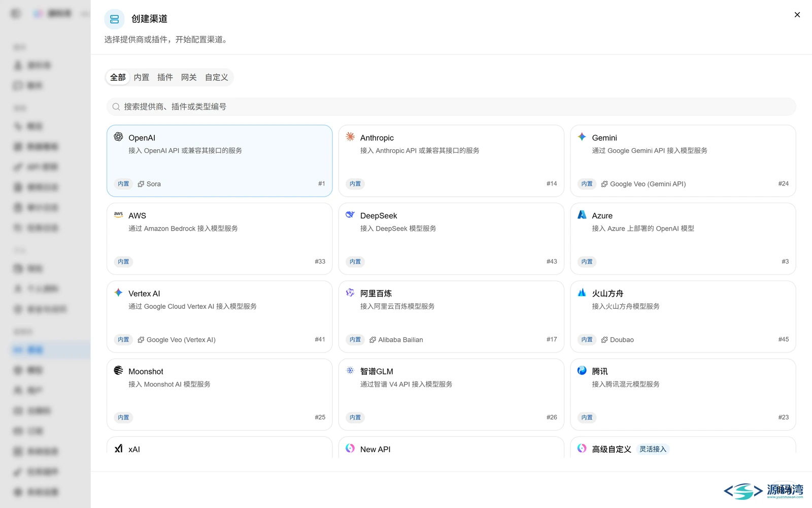Click the 腾讯 logo icon
812x508 pixels.
(x=582, y=370)
